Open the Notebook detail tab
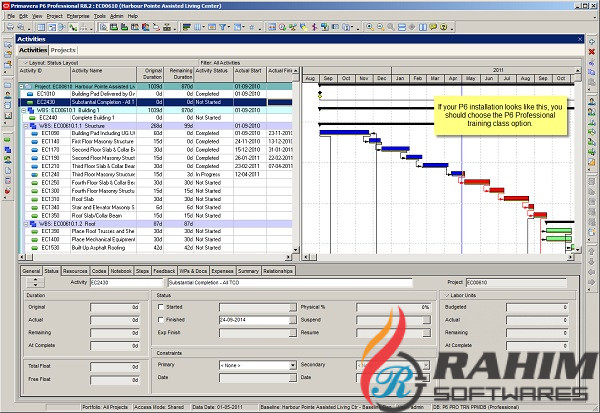600x413 pixels. [x=121, y=271]
